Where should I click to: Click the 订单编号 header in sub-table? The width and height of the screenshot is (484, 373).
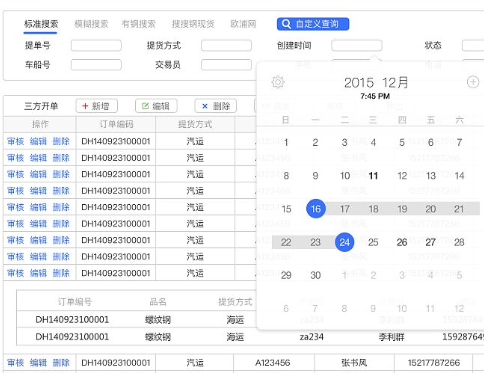[x=75, y=302]
